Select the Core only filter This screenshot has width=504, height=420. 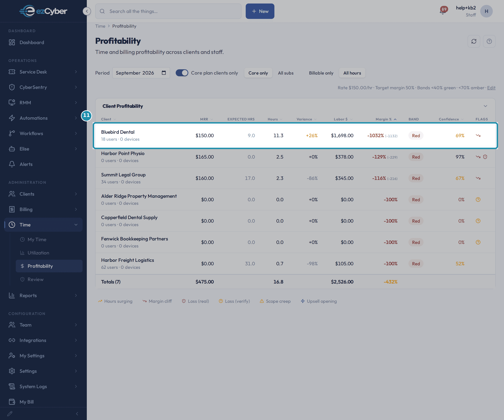coord(258,73)
